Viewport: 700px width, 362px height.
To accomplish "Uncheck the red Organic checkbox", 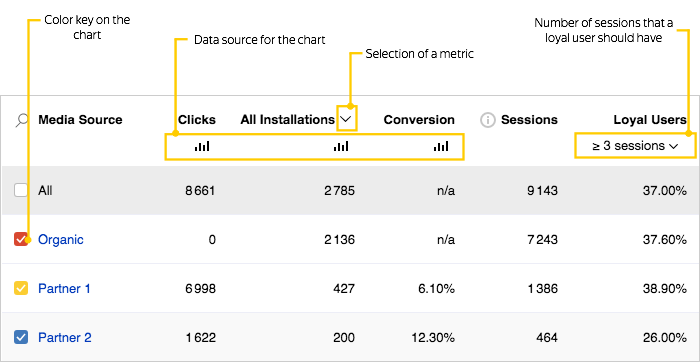I will click(21, 239).
